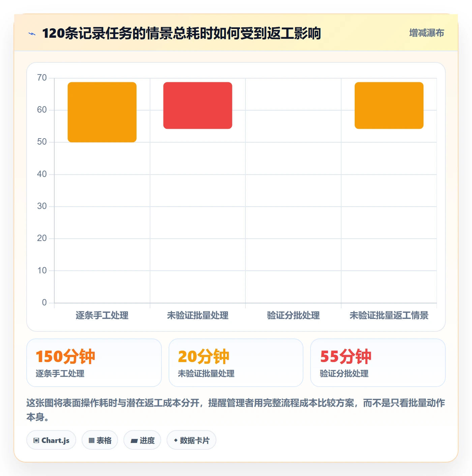
Task: Click the 进度 tag chip
Action: [142, 440]
